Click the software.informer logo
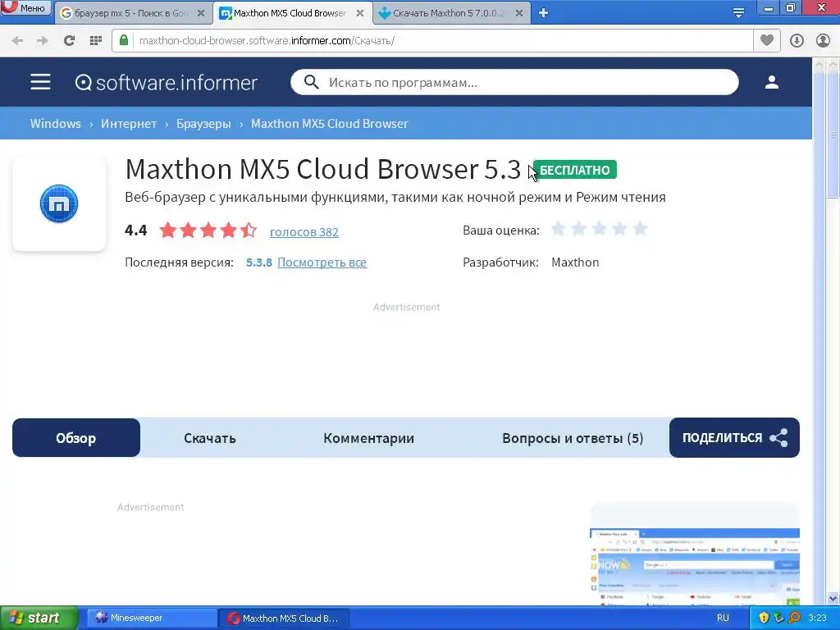 point(166,83)
